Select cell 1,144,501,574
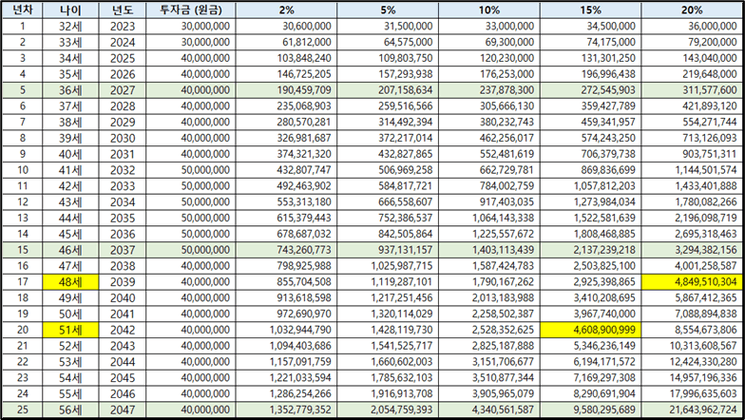 coord(692,170)
